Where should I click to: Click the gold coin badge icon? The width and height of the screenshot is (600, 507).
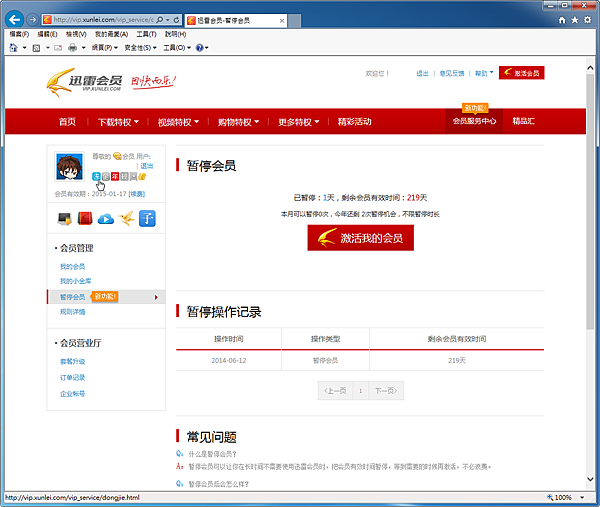pyautogui.click(x=142, y=176)
